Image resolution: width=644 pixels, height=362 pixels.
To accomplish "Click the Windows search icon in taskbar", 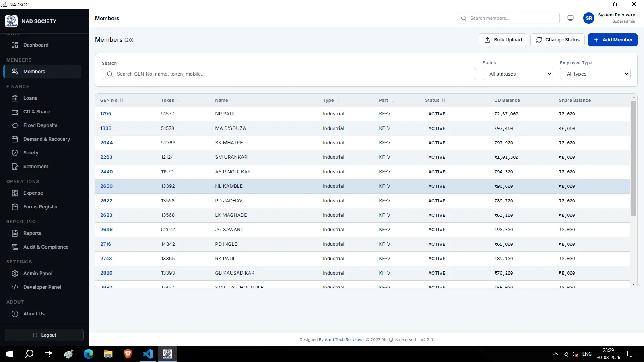I will point(29,354).
